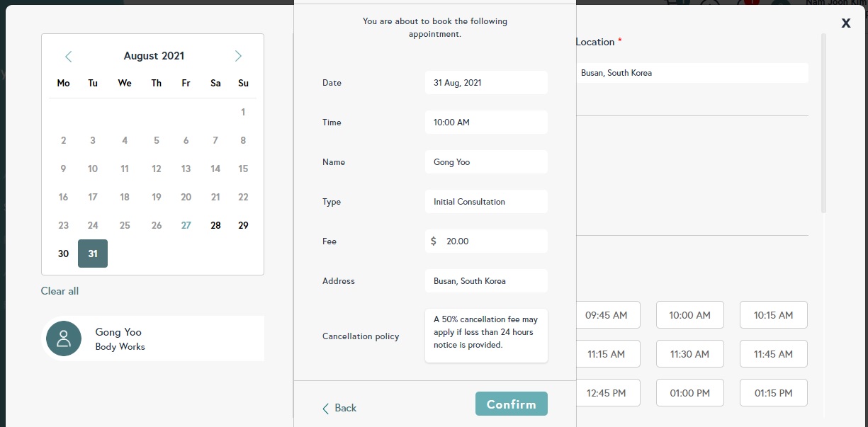The height and width of the screenshot is (427, 868).
Task: Click the Fee field showing 20.00
Action: click(486, 241)
